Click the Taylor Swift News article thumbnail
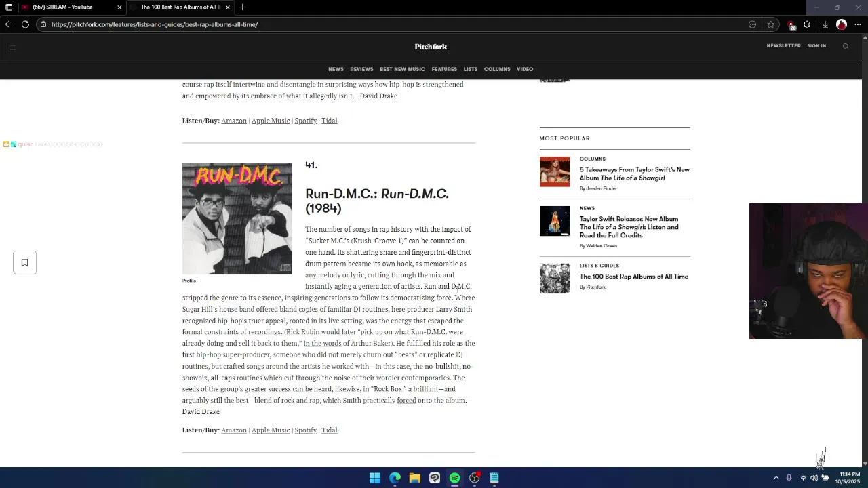Image resolution: width=868 pixels, height=488 pixels. [x=555, y=221]
